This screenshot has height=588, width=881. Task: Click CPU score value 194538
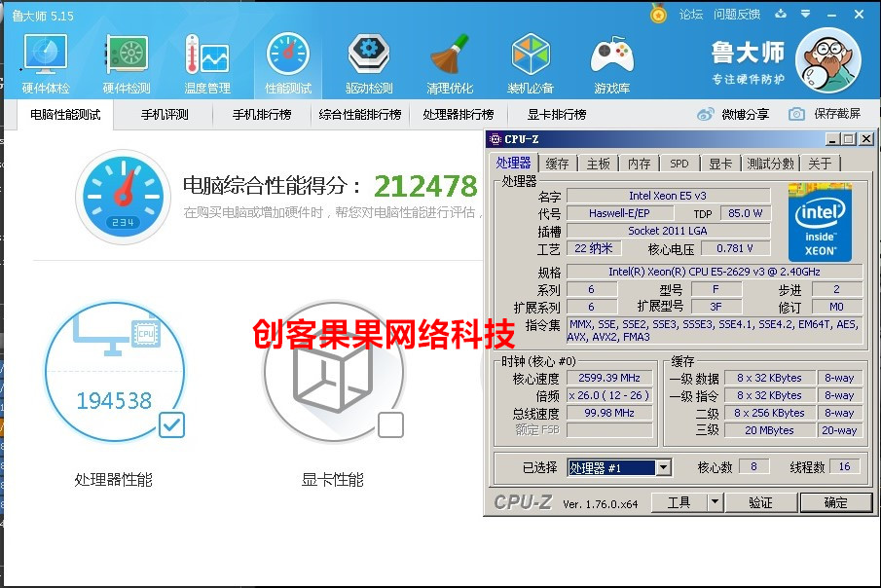point(114,401)
